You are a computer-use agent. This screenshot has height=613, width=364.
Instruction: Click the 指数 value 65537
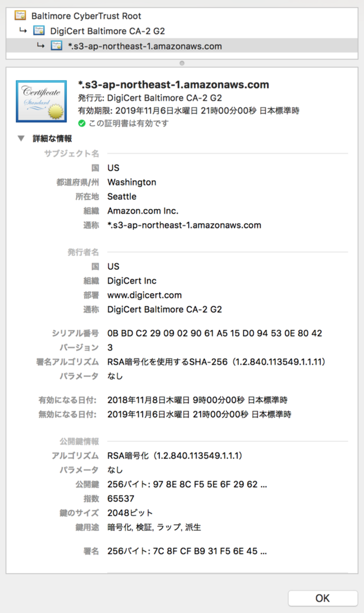[x=121, y=498]
